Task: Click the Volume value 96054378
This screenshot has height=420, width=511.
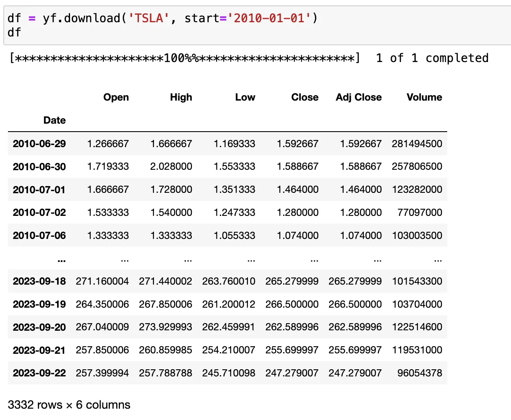Action: 420,373
